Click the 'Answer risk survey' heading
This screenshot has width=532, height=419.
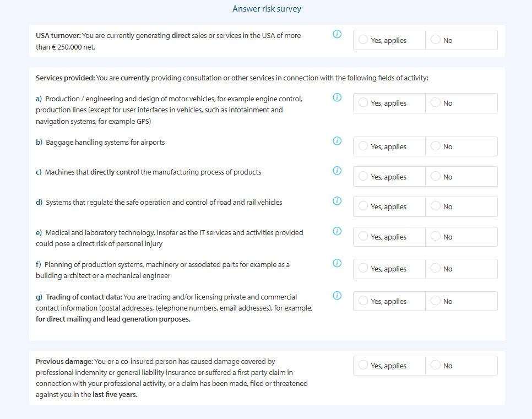[x=267, y=9]
